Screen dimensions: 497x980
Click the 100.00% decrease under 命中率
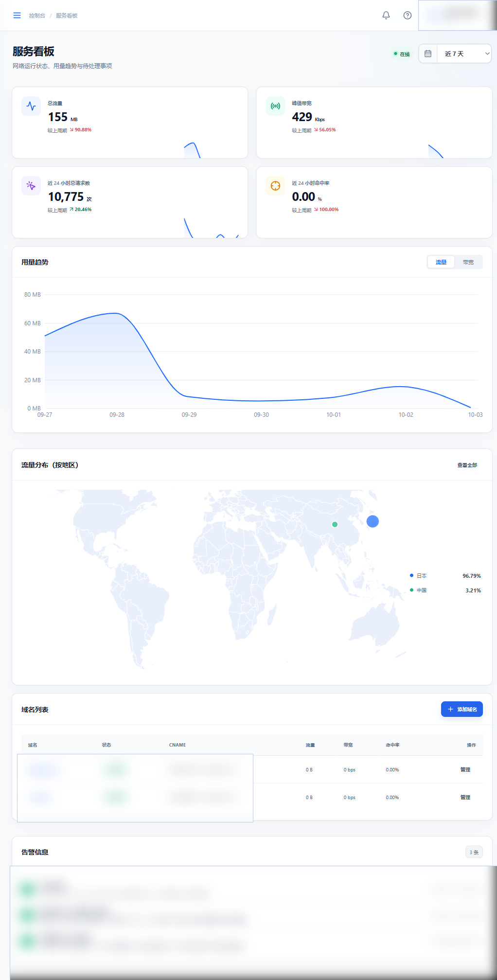tap(326, 210)
